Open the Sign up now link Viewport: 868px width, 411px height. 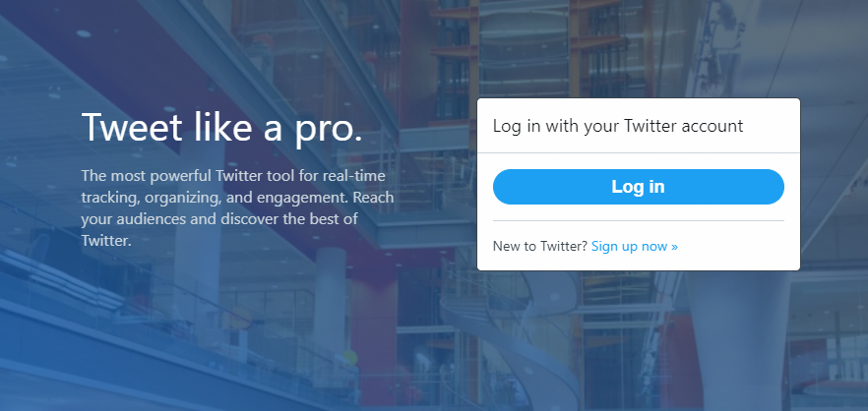tap(635, 246)
